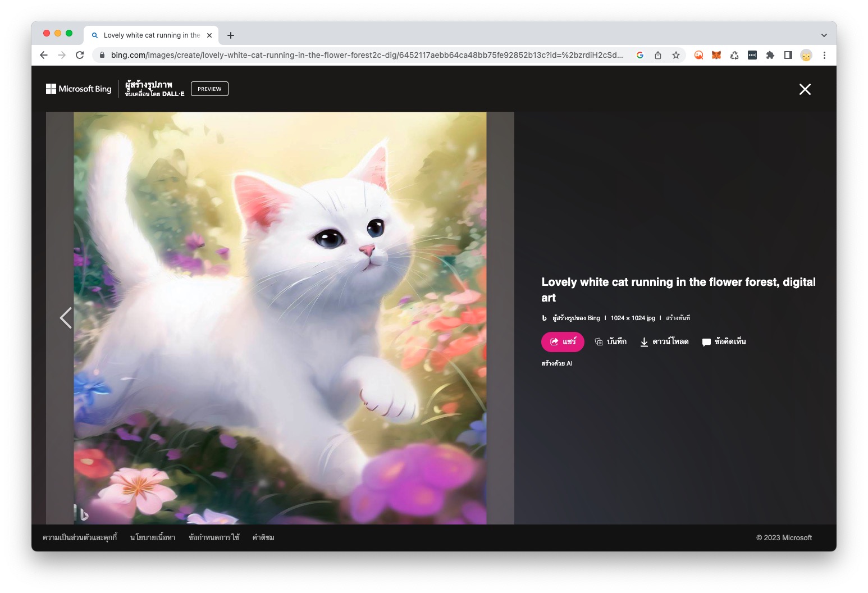Open the feedback (ข้อคิดเห็น) option
Image resolution: width=868 pixels, height=593 pixels.
(x=724, y=341)
